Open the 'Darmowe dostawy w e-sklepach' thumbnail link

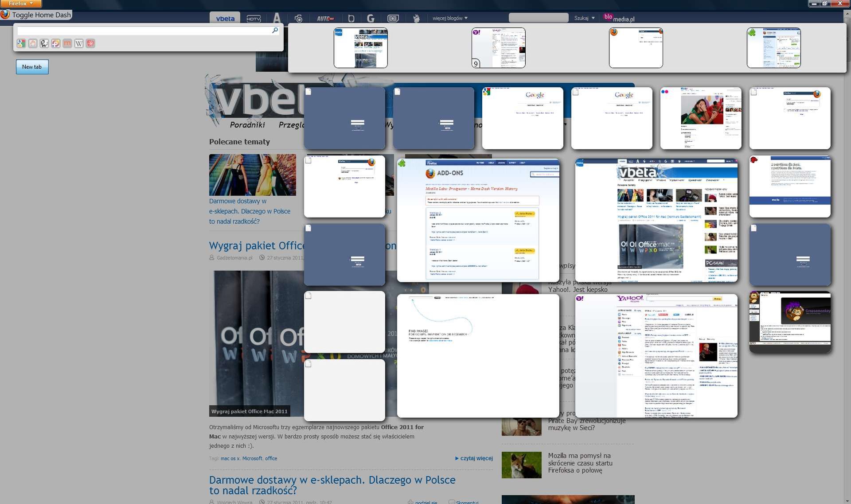(x=250, y=211)
